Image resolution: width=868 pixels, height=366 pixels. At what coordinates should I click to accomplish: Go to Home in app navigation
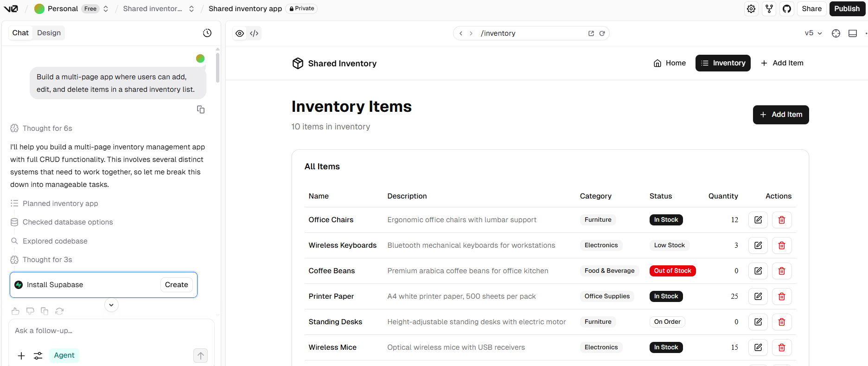670,63
